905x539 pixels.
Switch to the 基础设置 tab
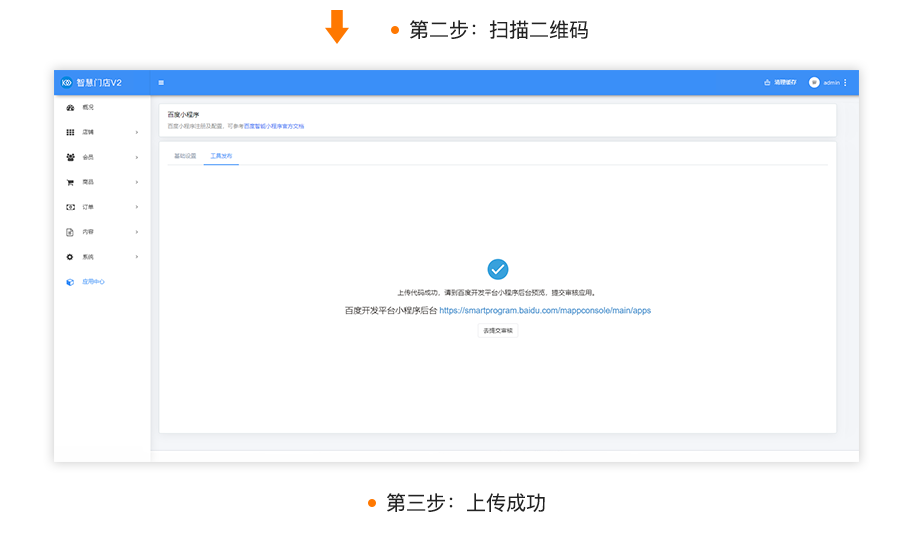tap(185, 156)
